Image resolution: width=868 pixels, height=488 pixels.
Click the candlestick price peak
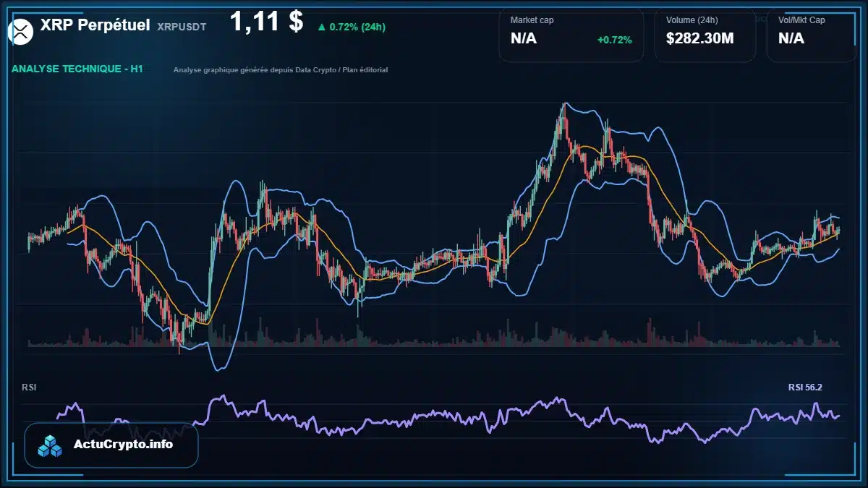point(563,108)
